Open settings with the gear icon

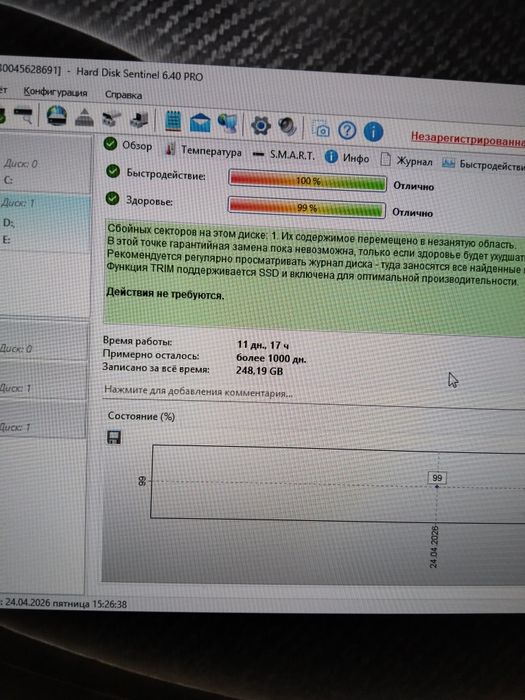(261, 125)
